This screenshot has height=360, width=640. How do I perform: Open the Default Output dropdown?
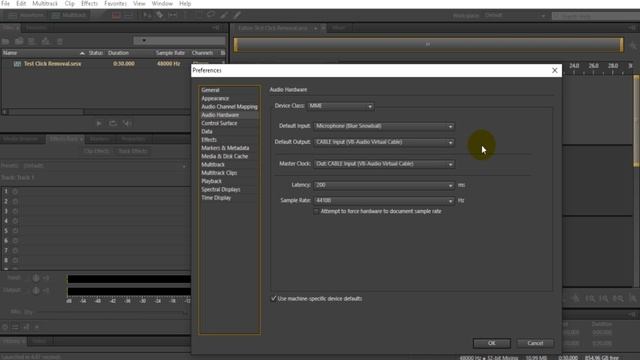click(384, 142)
